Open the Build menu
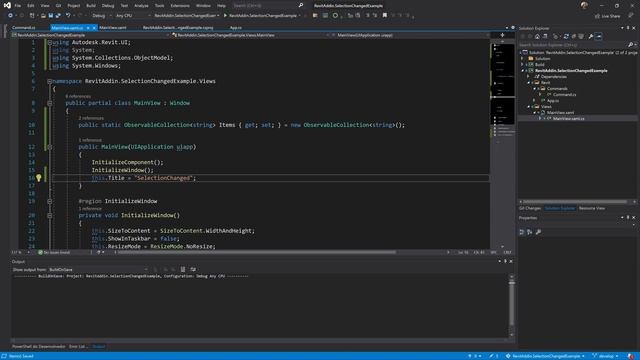The height and width of the screenshot is (360, 640). coord(91,6)
